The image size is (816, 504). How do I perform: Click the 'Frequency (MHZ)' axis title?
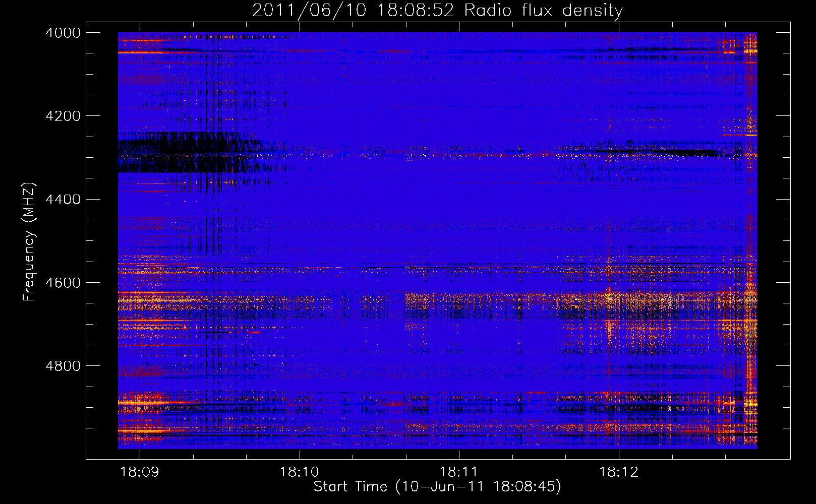[29, 242]
